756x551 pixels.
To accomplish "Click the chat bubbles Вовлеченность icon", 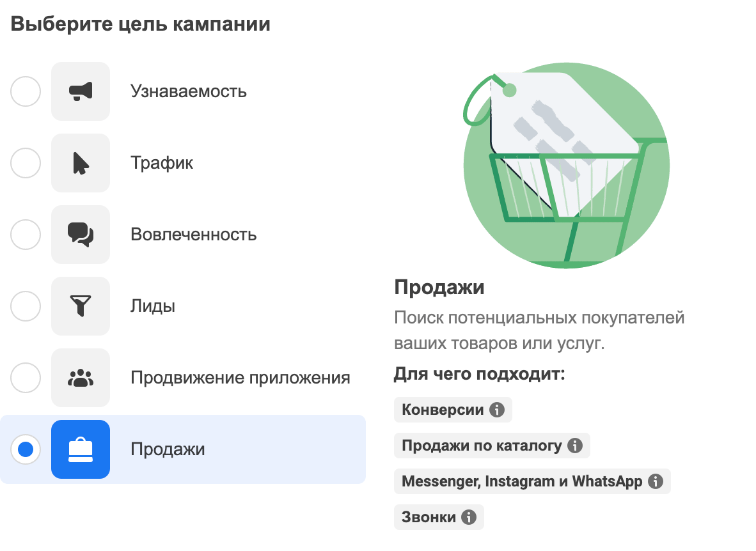I will pyautogui.click(x=81, y=235).
